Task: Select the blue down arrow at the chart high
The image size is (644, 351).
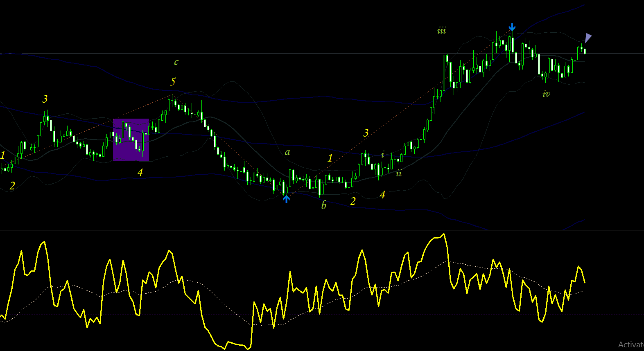Action: pos(512,27)
